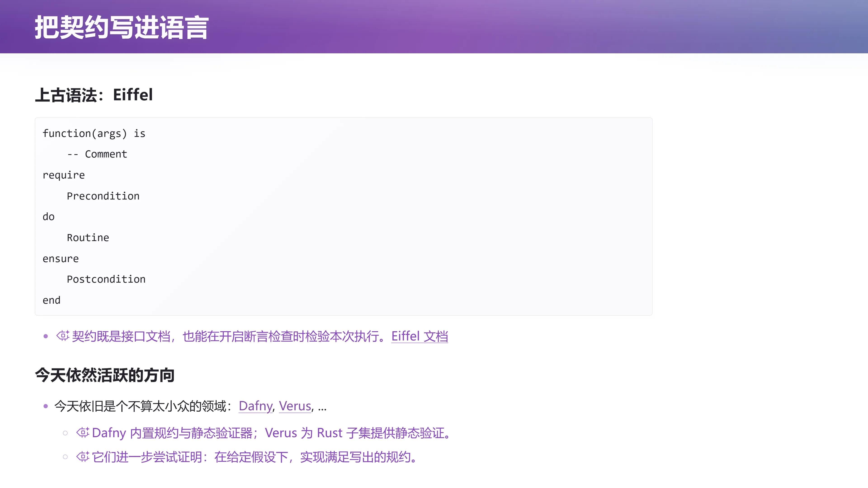868x488 pixels.
Task: Click the heading 今天依然活跃的方向
Action: (x=105, y=375)
